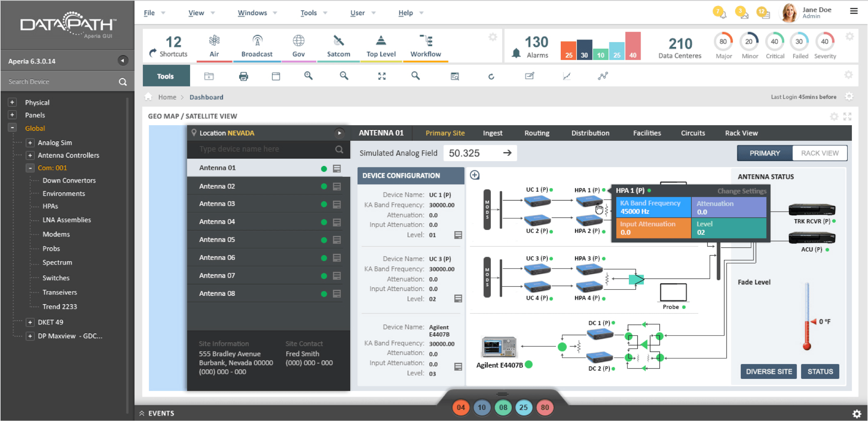
Task: Expand the DKET 49 tree item
Action: coord(30,322)
